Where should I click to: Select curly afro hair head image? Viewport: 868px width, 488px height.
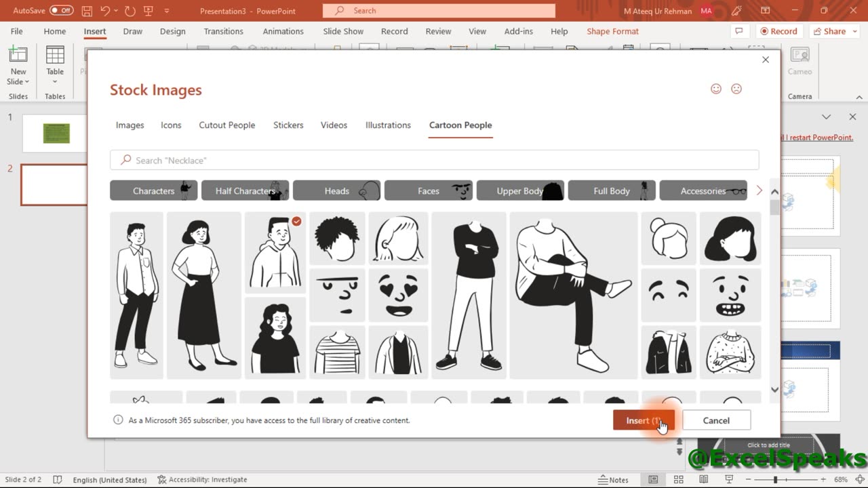[337, 238]
